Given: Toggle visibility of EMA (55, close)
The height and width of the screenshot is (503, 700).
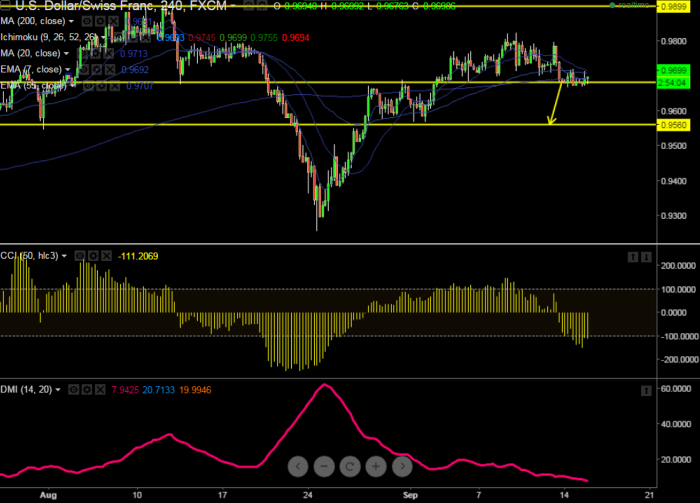Looking at the screenshot, I should [x=88, y=86].
